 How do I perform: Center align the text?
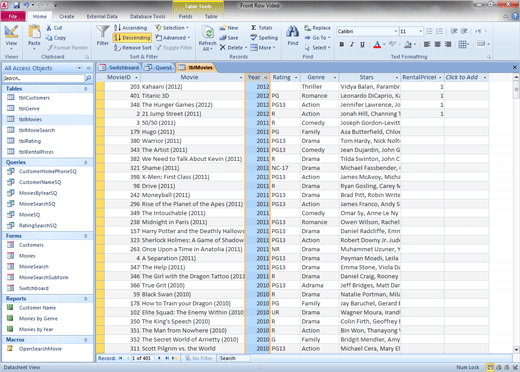pyautogui.click(x=438, y=44)
